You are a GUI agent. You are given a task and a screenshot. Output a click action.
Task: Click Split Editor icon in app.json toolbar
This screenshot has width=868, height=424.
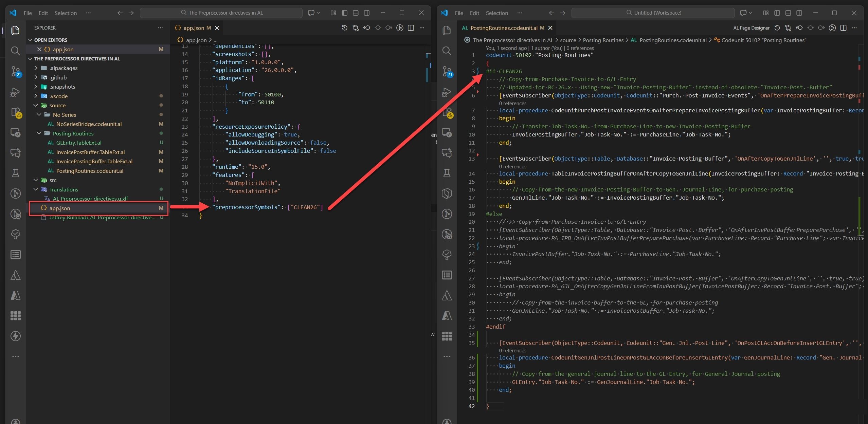point(411,28)
